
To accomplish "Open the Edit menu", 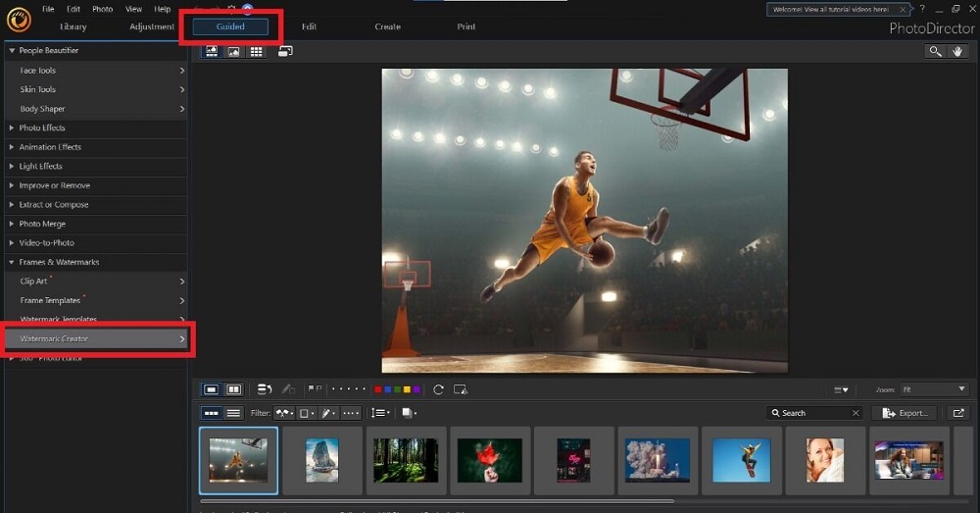I will [x=73, y=9].
